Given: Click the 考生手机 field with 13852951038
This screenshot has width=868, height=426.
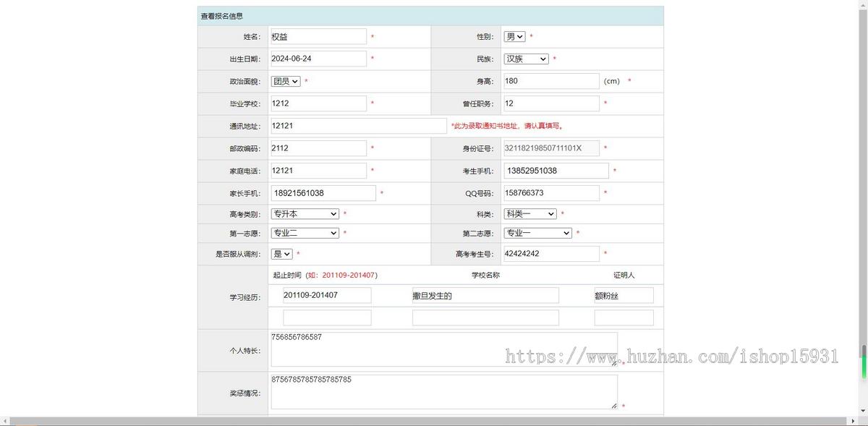Looking at the screenshot, I should point(556,171).
